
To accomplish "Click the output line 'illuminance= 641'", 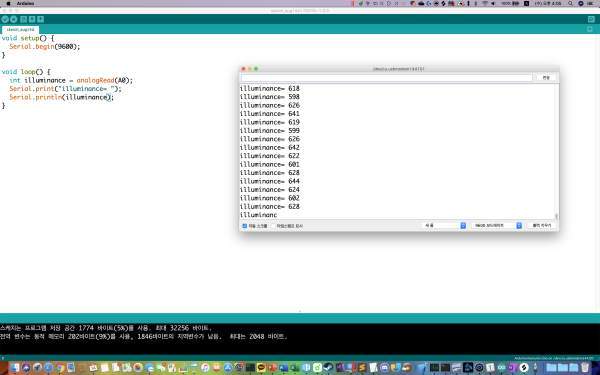I will (x=270, y=114).
